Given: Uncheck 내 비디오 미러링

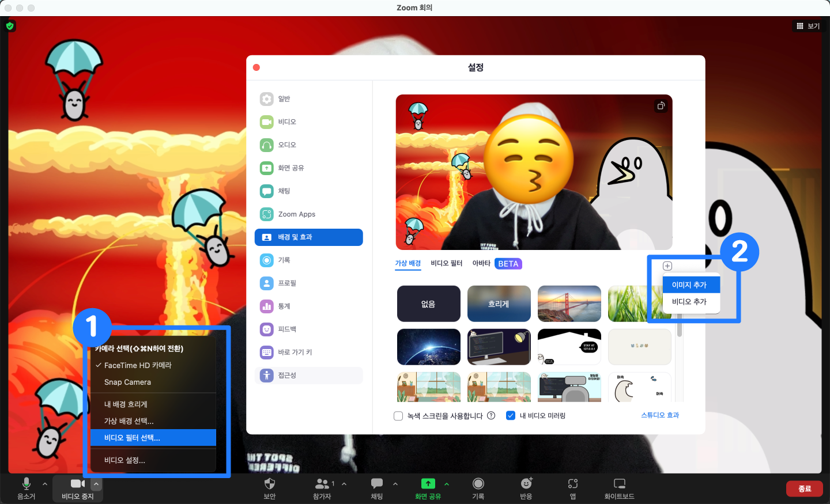Looking at the screenshot, I should [510, 416].
